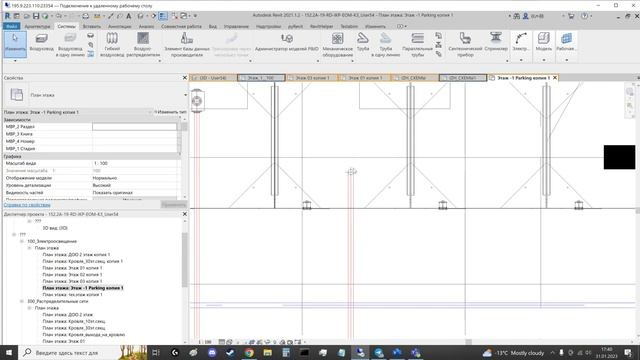Click the Revit R application logo

[7, 16]
